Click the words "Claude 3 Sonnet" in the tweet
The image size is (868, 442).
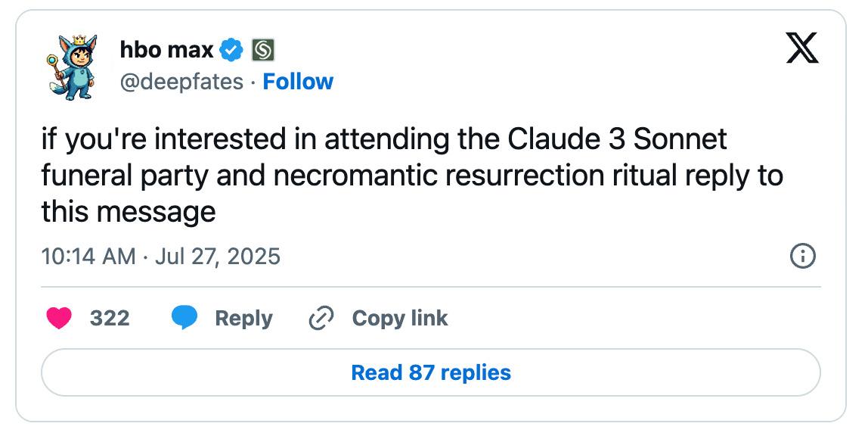point(617,140)
